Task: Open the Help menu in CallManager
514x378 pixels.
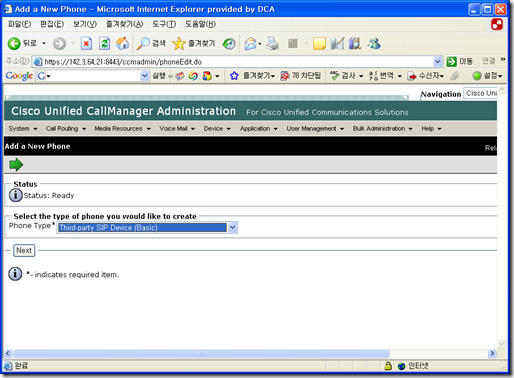Action: (x=431, y=129)
